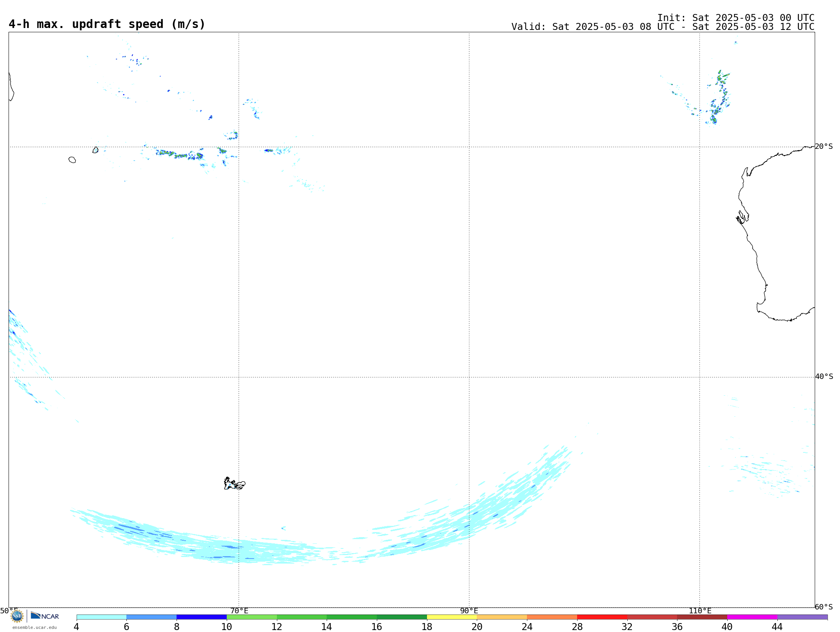Click the 'Valid:' time range text
The height and width of the screenshot is (632, 840).
663,27
